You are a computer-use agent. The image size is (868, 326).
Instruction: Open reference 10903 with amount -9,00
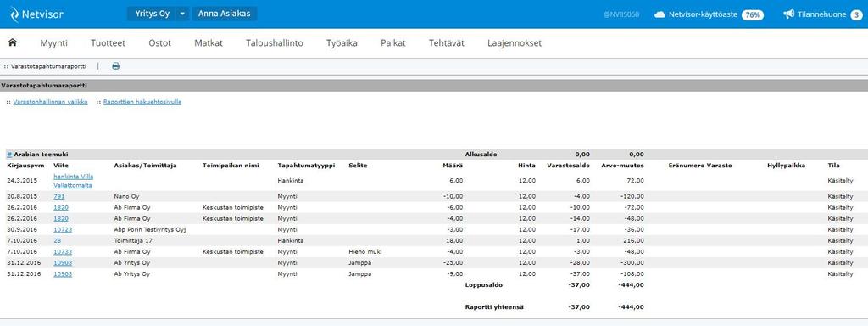click(x=63, y=274)
